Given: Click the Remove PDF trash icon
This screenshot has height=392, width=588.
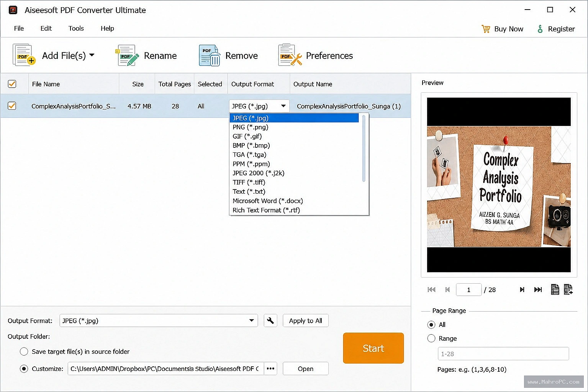Looking at the screenshot, I should click(x=209, y=56).
